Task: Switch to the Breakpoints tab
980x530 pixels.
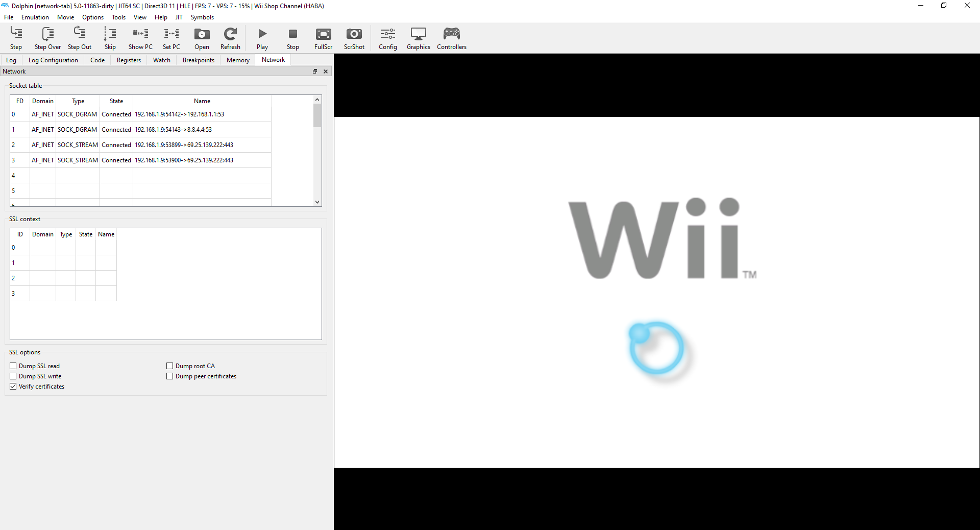Action: point(199,60)
